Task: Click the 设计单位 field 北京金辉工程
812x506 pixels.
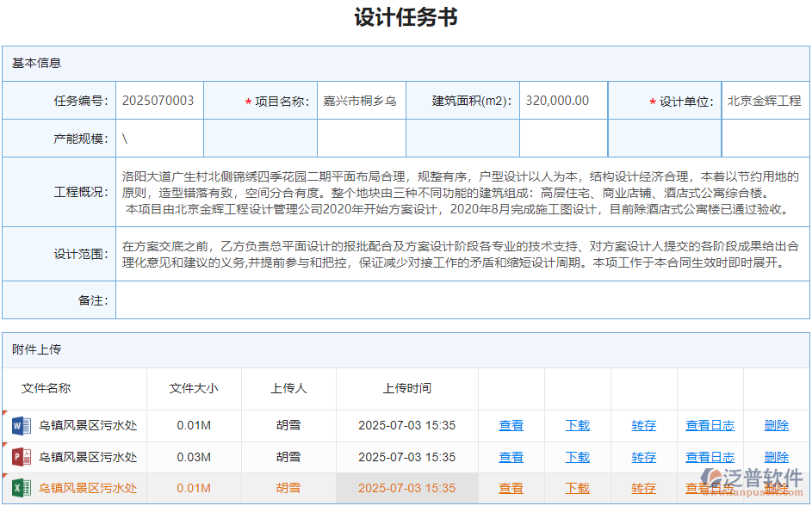Action: point(765,100)
